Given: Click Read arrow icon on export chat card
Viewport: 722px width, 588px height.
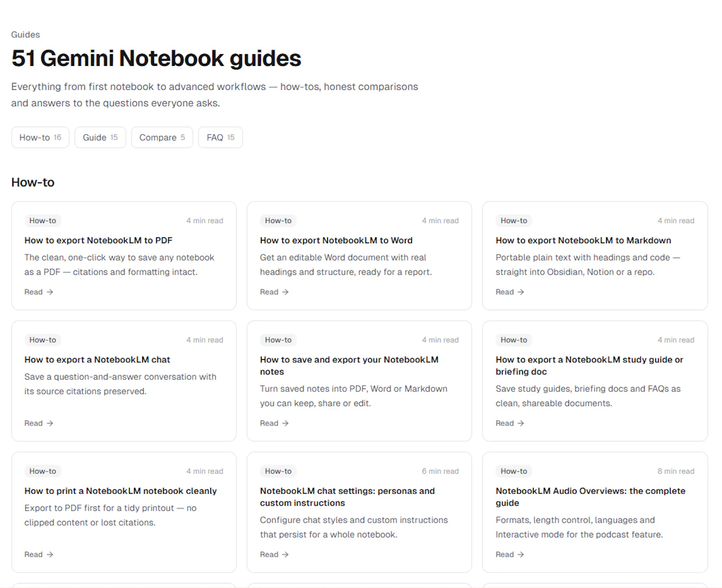Looking at the screenshot, I should tap(50, 423).
